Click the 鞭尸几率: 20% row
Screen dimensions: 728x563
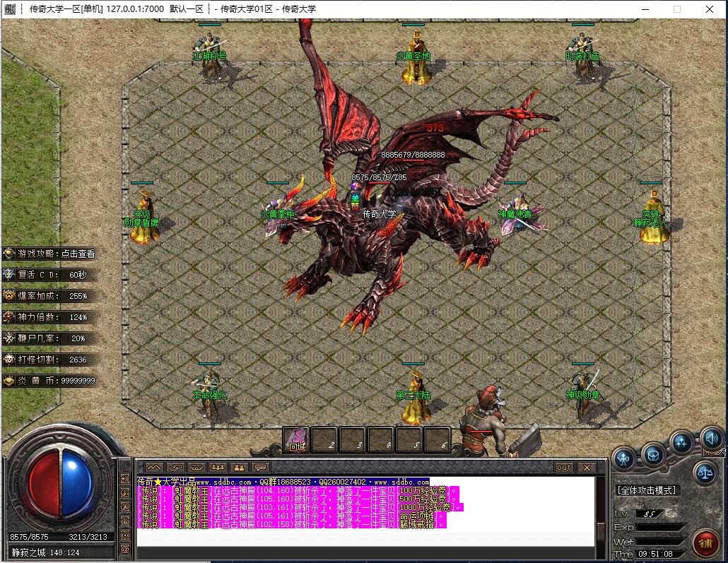[49, 338]
